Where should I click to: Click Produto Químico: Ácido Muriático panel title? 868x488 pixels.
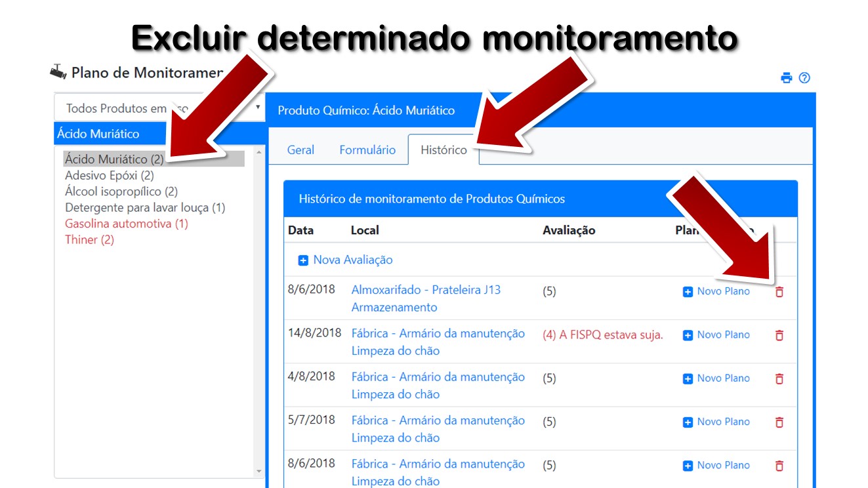[x=366, y=110]
